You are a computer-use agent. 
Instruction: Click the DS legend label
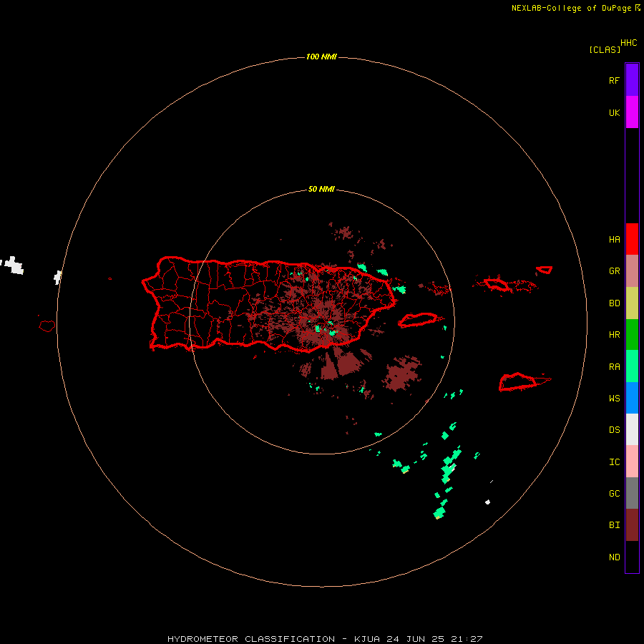coord(614,430)
